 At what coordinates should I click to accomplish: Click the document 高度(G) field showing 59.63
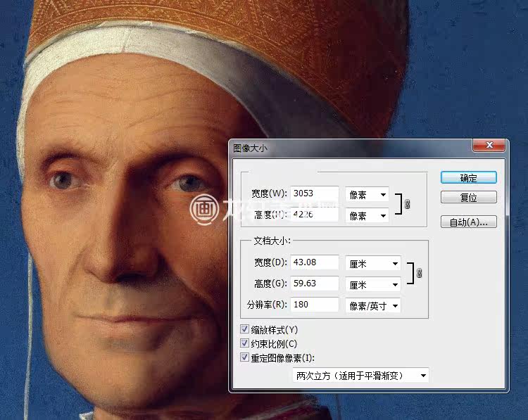tap(314, 284)
